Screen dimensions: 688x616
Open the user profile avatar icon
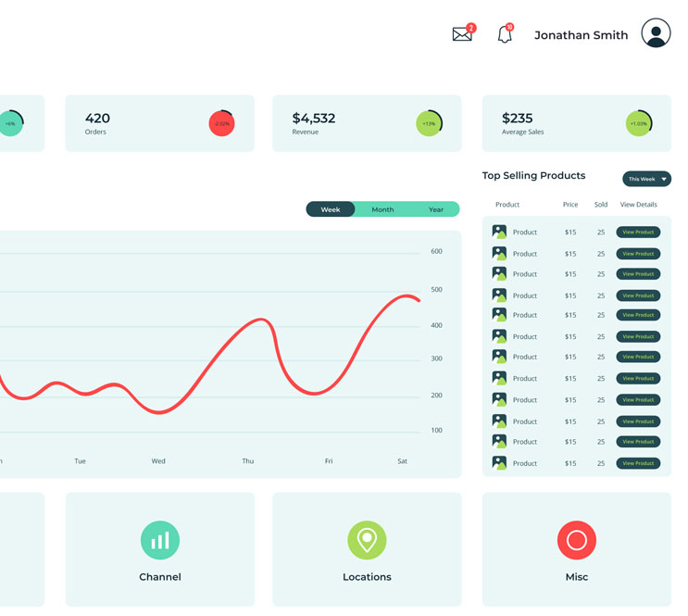pyautogui.click(x=656, y=33)
